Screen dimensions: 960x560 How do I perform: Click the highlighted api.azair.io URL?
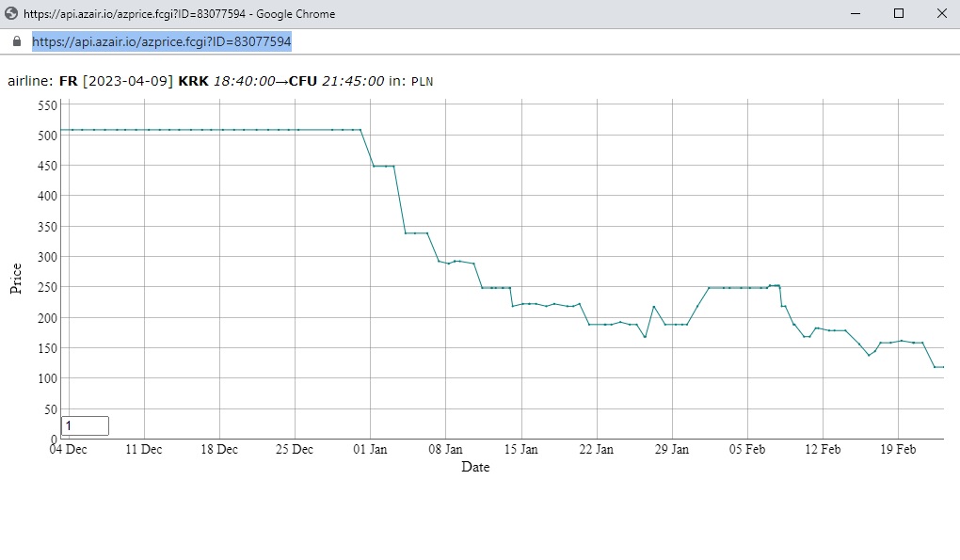click(162, 41)
